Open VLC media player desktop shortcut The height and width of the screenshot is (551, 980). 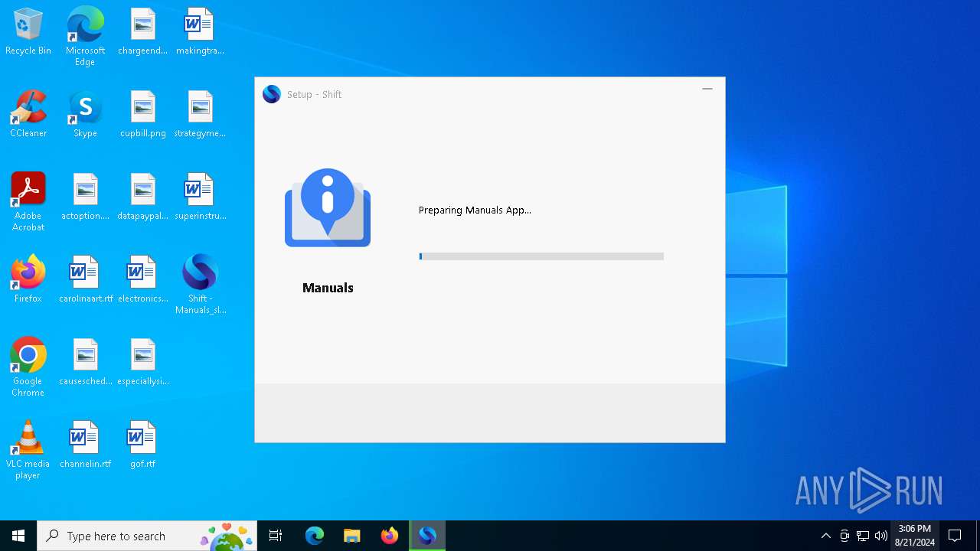pyautogui.click(x=28, y=450)
